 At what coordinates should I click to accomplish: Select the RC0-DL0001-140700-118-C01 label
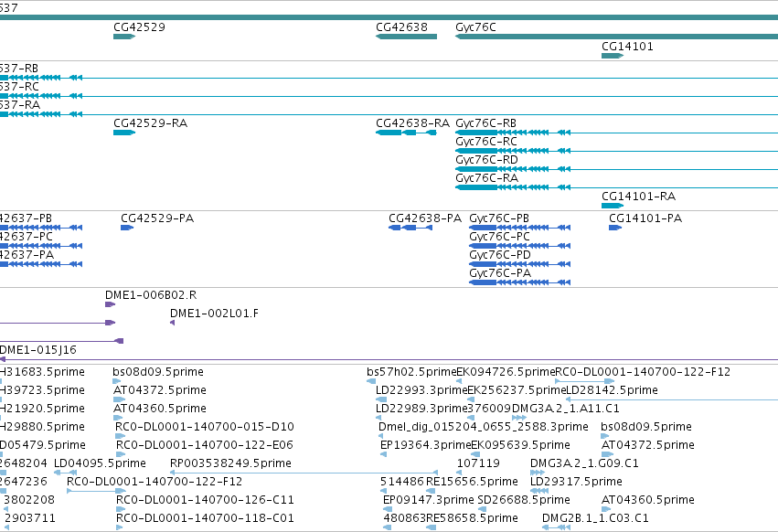[x=205, y=518]
